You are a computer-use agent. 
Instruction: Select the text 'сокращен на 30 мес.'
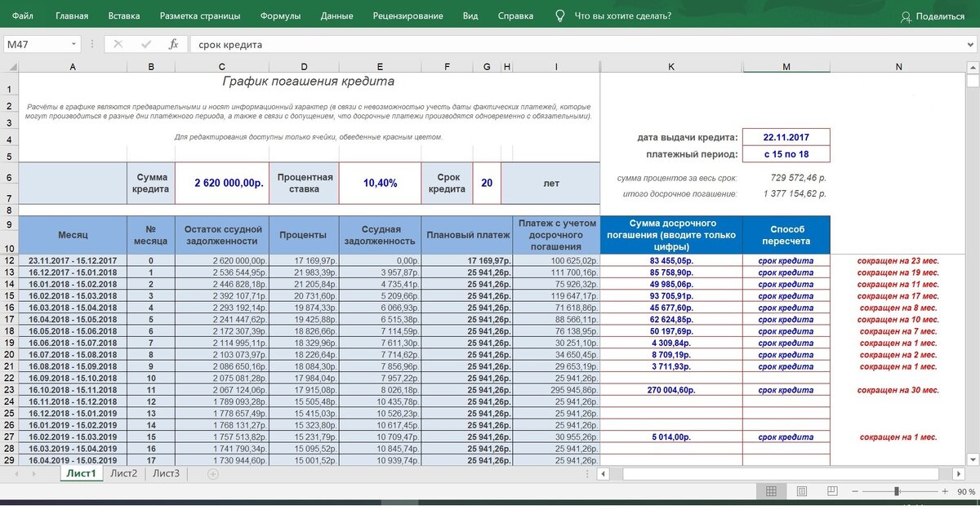point(898,391)
